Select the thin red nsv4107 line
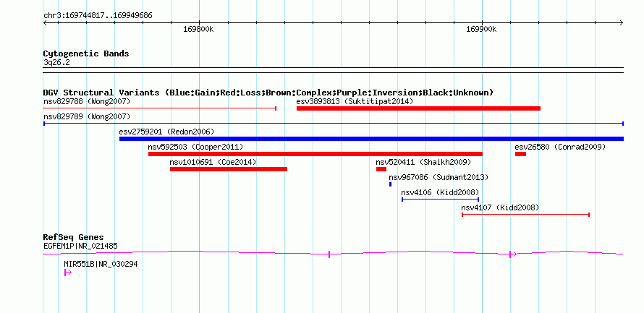This screenshot has height=313, width=644. [x=526, y=215]
